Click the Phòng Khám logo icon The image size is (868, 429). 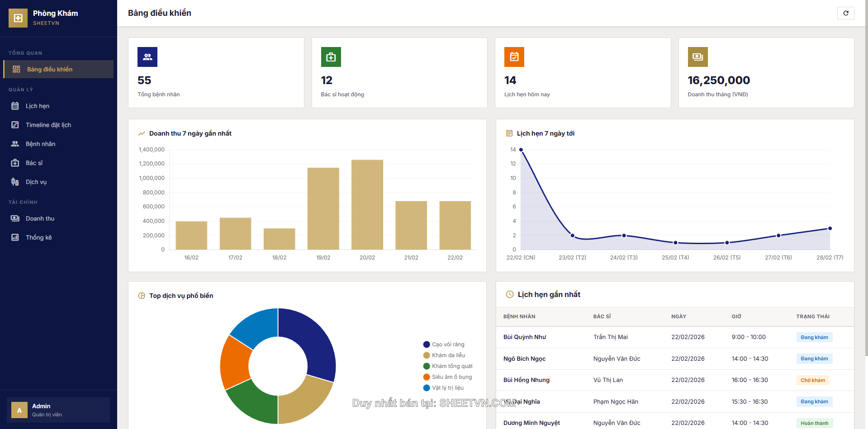click(x=18, y=18)
